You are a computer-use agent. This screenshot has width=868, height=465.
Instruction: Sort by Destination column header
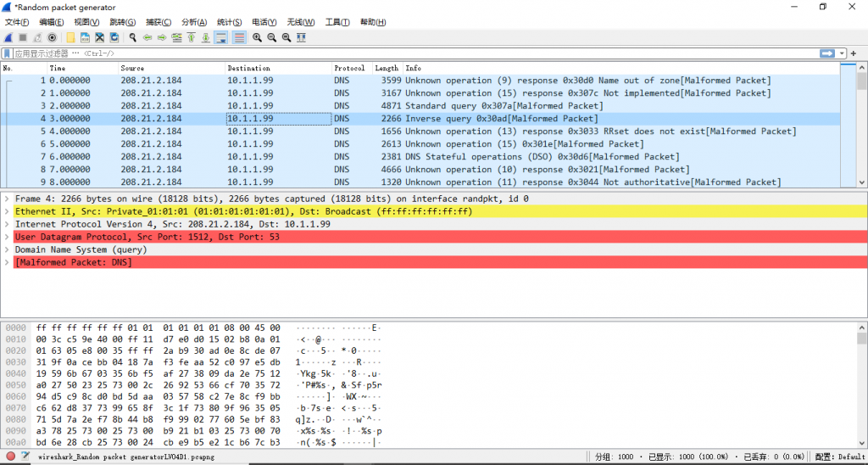tap(278, 68)
